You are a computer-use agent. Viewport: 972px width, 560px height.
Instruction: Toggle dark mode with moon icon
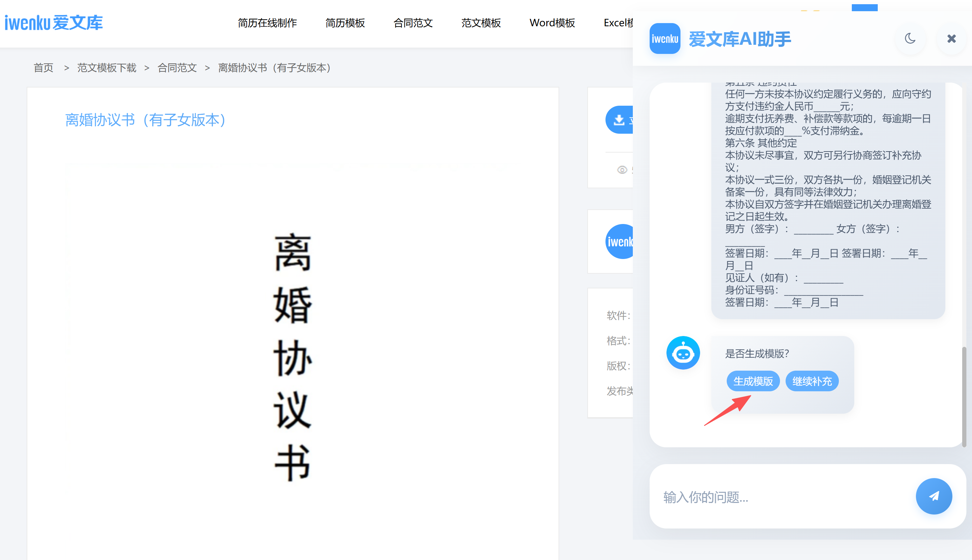[910, 38]
